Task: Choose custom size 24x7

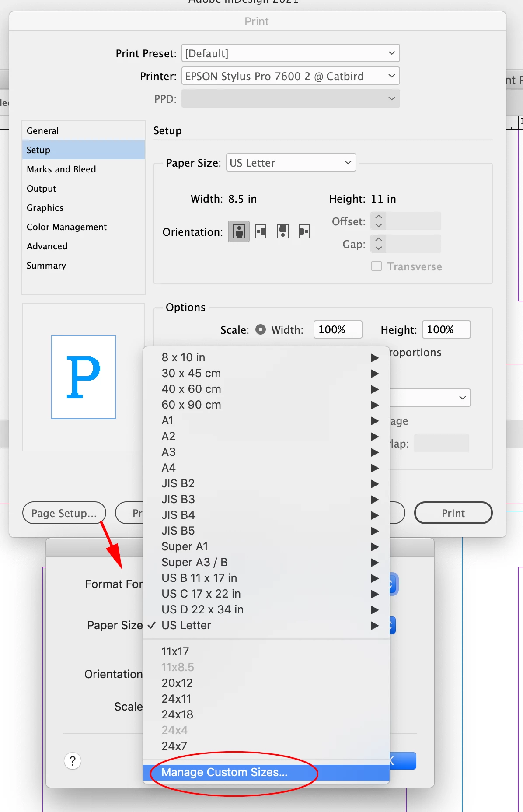Action: pyautogui.click(x=266, y=746)
